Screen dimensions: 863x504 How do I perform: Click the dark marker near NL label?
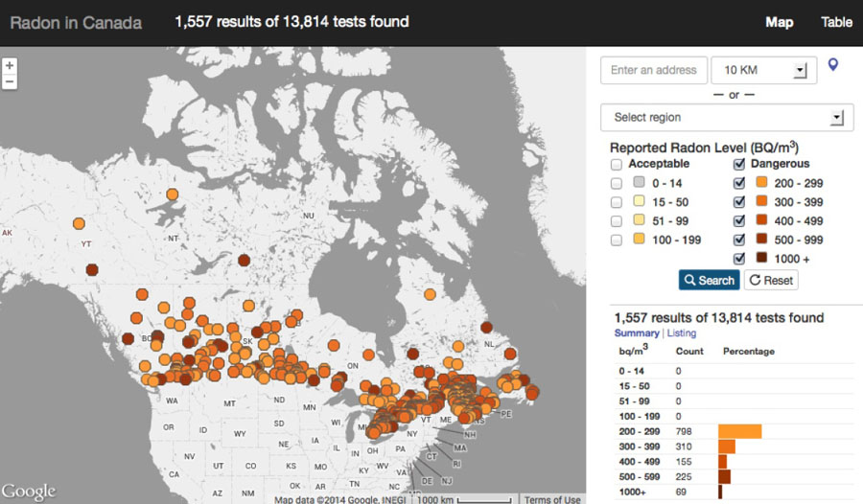tap(486, 328)
